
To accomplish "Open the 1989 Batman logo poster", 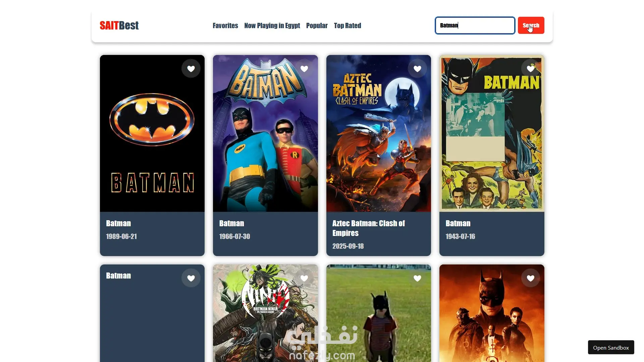I will [x=152, y=141].
